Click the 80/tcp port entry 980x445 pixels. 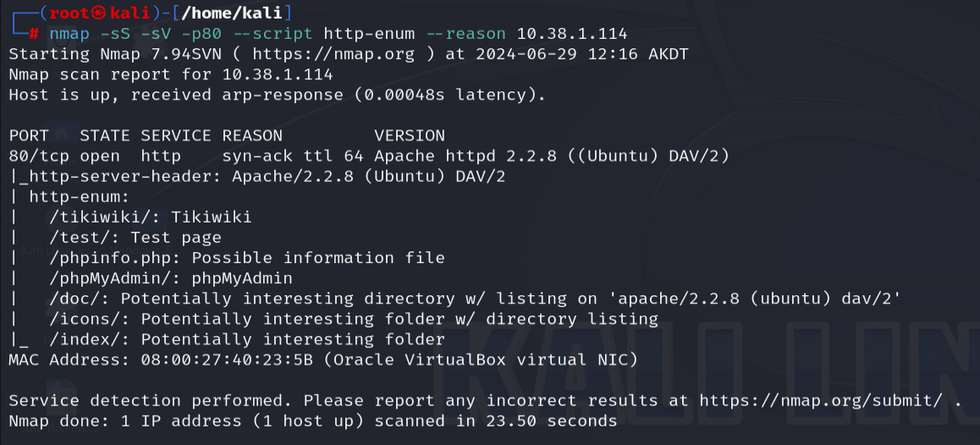click(x=40, y=157)
